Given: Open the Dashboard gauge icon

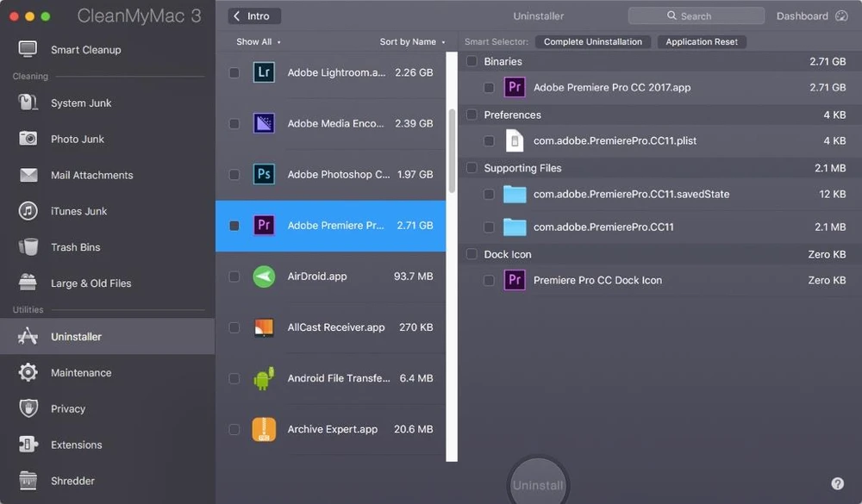Looking at the screenshot, I should (841, 16).
